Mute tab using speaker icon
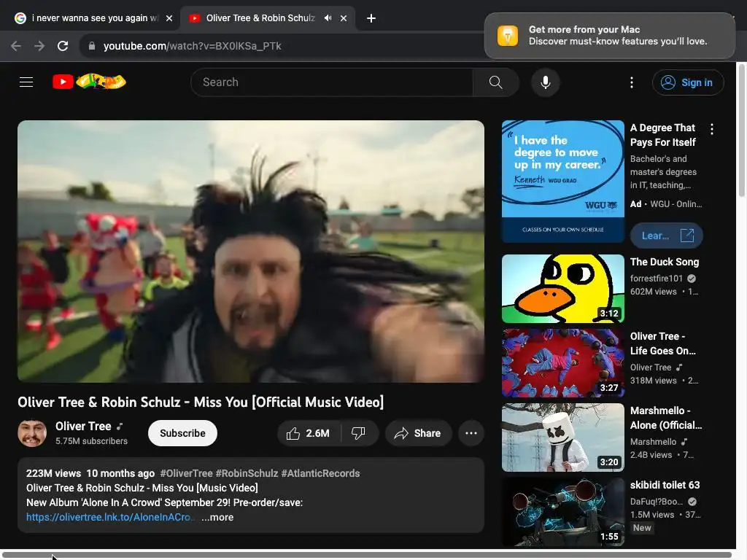This screenshot has width=747, height=560. (328, 18)
